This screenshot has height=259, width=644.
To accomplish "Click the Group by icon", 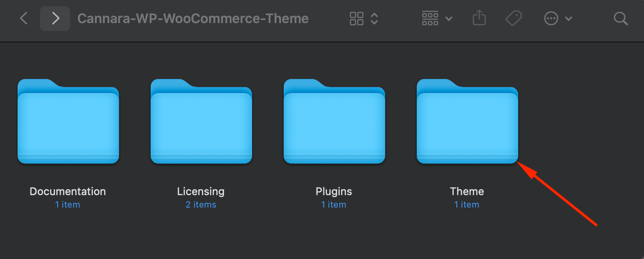I will click(x=430, y=19).
